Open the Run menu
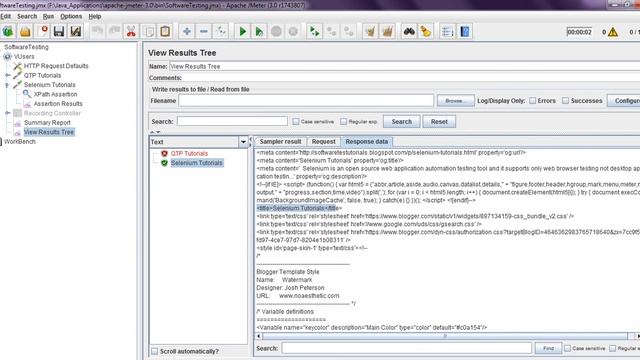 (48, 16)
